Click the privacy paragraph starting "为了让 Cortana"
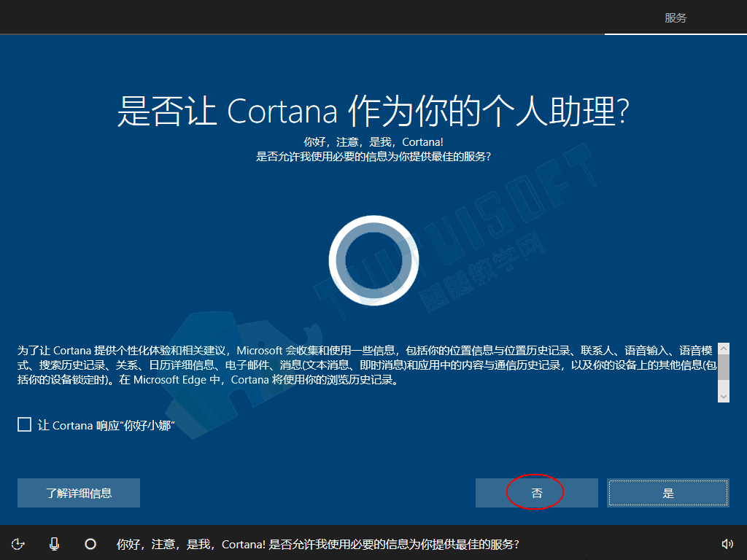 (367, 365)
